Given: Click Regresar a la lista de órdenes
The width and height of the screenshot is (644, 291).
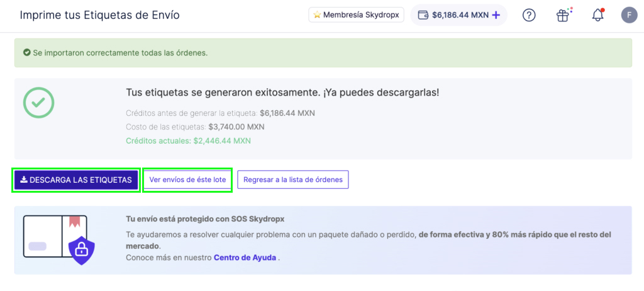Looking at the screenshot, I should click(x=292, y=180).
